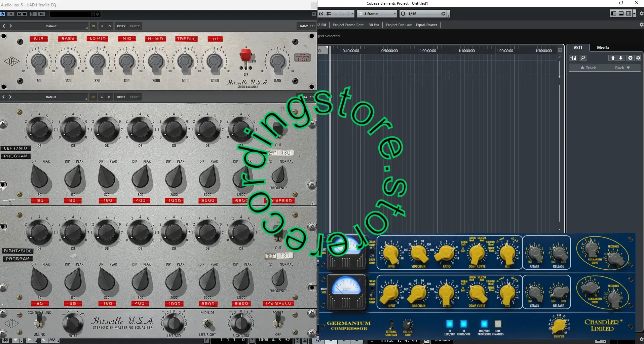Toggle Cubase snap grid icon

(x=329, y=14)
